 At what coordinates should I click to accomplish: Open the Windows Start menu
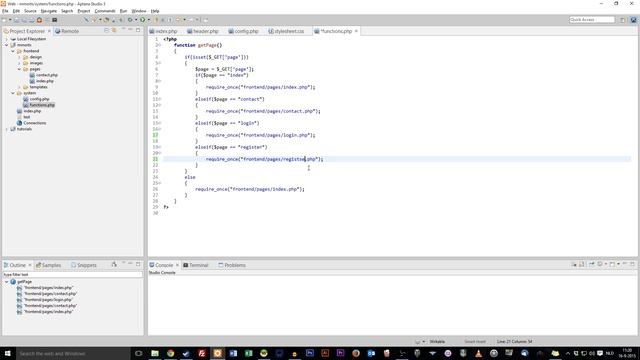tap(7, 353)
